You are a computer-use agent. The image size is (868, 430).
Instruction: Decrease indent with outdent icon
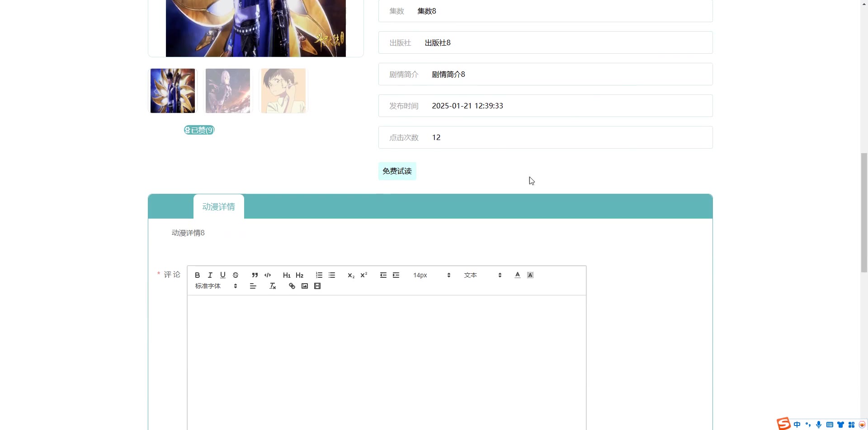coord(383,275)
